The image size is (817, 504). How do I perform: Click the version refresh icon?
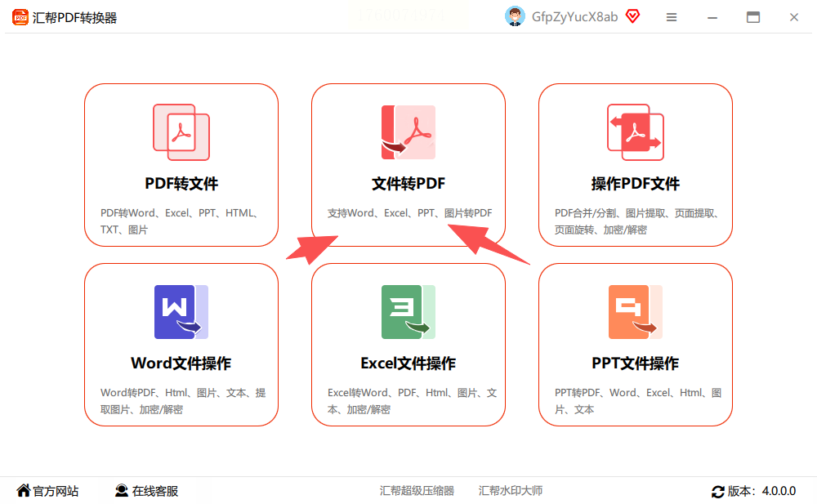coord(718,492)
